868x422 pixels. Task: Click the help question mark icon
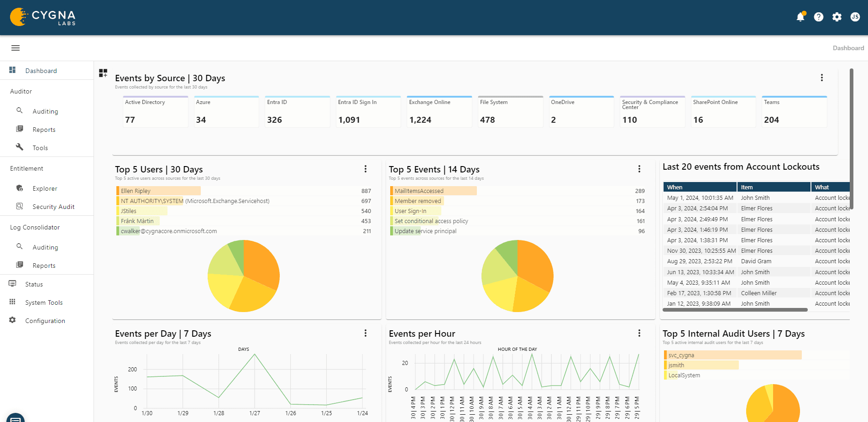click(819, 17)
